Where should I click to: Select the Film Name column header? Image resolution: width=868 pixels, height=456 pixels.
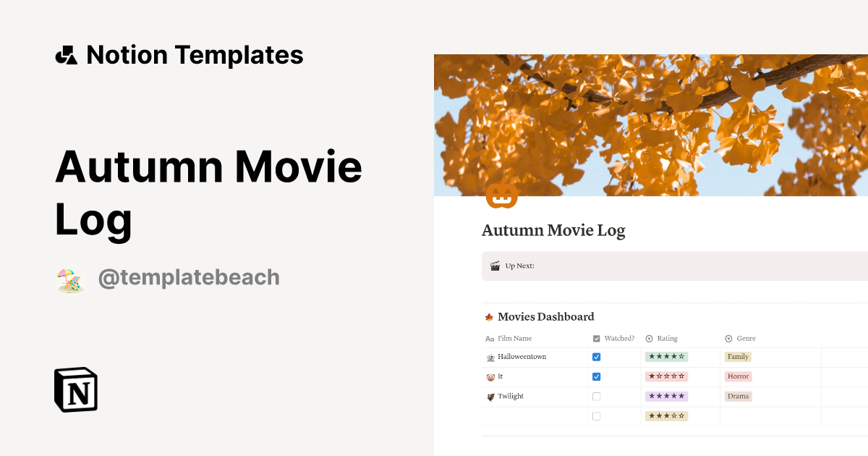514,338
